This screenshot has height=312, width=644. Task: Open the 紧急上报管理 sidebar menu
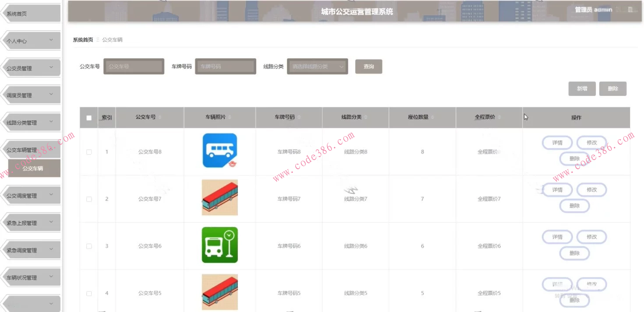[x=31, y=222]
